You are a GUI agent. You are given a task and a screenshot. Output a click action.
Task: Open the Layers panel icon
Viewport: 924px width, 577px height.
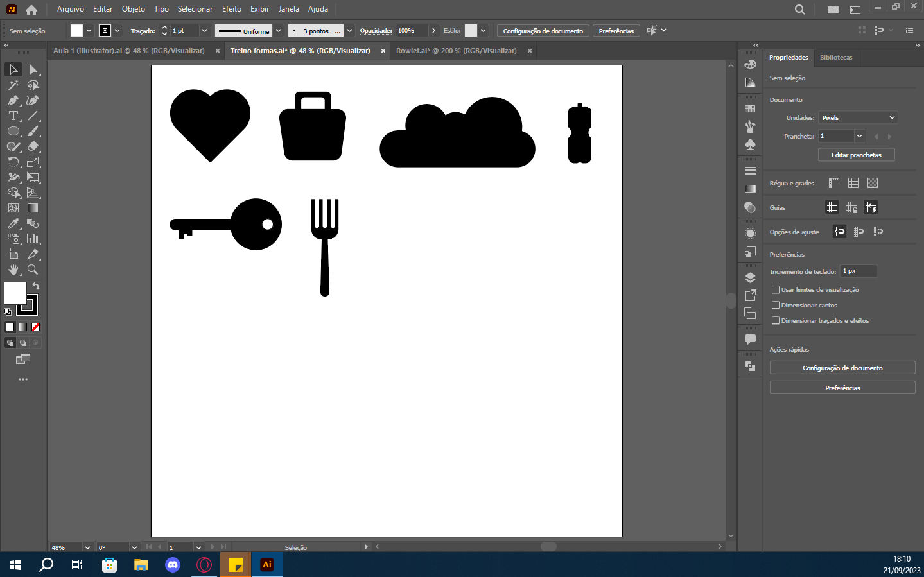[x=750, y=278]
